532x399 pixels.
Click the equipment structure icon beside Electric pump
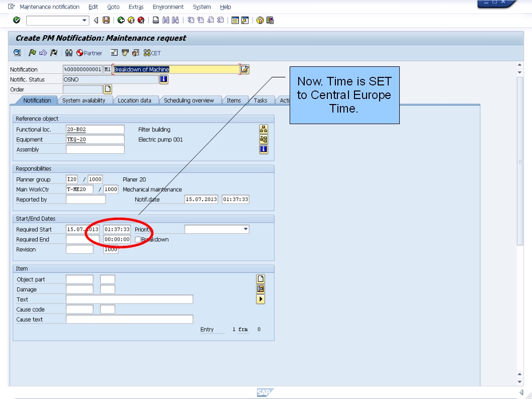click(x=263, y=139)
